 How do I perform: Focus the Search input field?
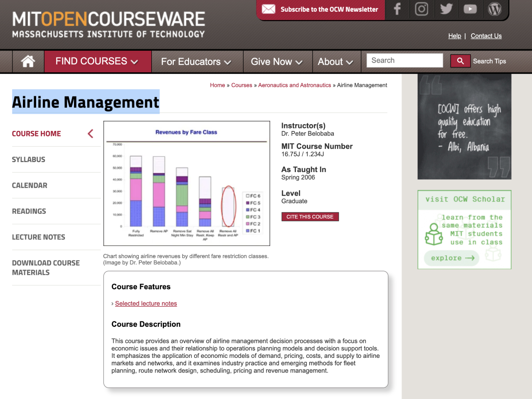coord(405,60)
